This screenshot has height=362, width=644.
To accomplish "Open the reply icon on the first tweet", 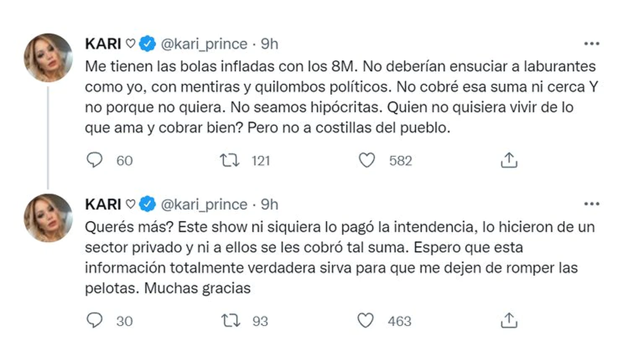I will pos(96,160).
